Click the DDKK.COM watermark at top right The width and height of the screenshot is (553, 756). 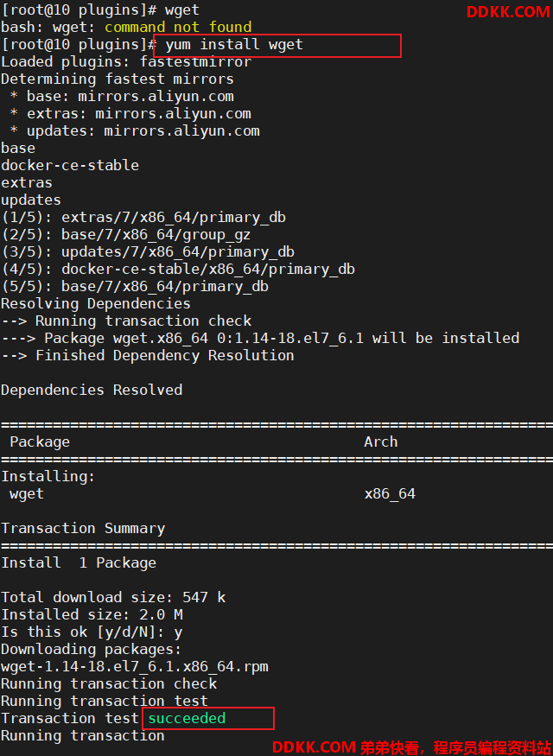coord(508,12)
